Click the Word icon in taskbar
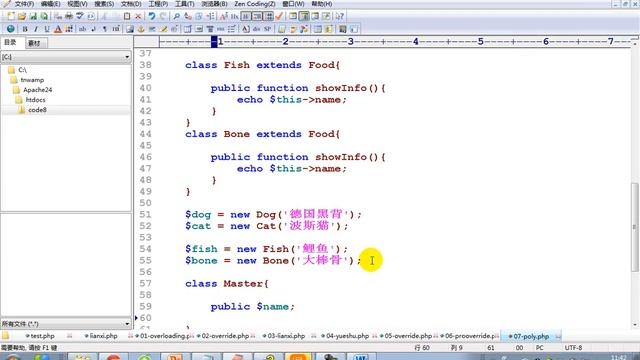 coord(360,357)
